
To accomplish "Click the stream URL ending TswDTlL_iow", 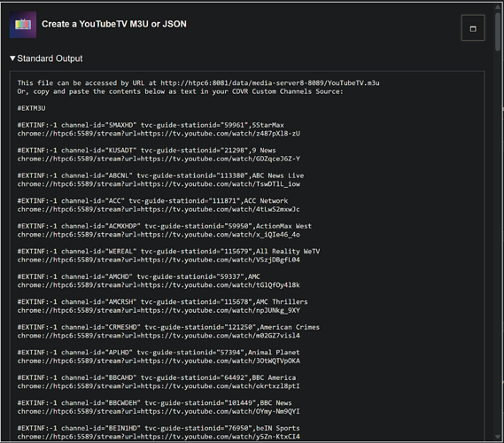I will coord(159,184).
